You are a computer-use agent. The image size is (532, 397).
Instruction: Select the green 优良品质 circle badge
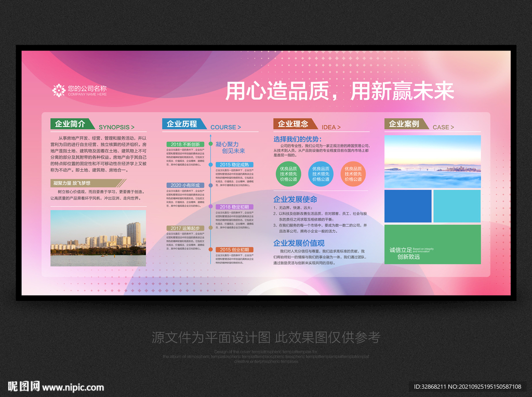click(x=288, y=173)
